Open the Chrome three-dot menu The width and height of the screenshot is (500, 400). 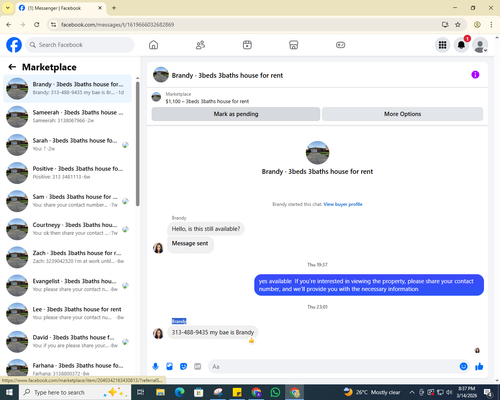click(491, 24)
